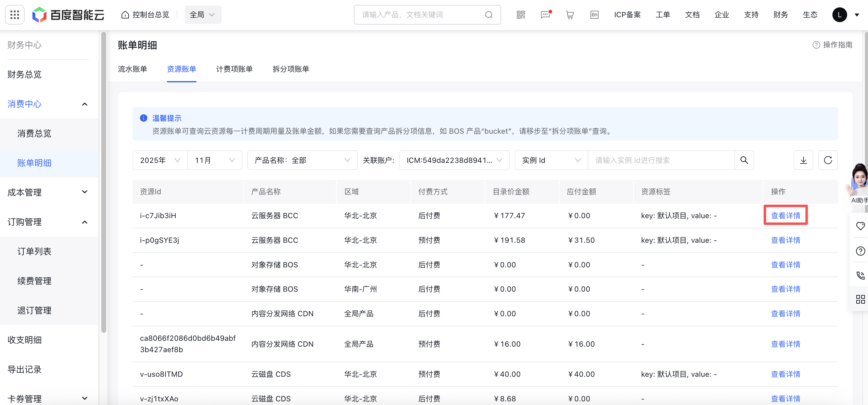Open the 11月 month dropdown
Viewport: 868px width, 405px height.
point(215,160)
